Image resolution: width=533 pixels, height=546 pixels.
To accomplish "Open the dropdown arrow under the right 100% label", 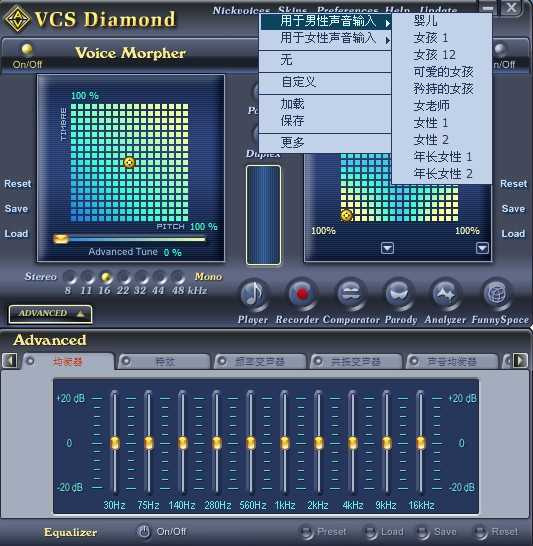I will click(482, 248).
